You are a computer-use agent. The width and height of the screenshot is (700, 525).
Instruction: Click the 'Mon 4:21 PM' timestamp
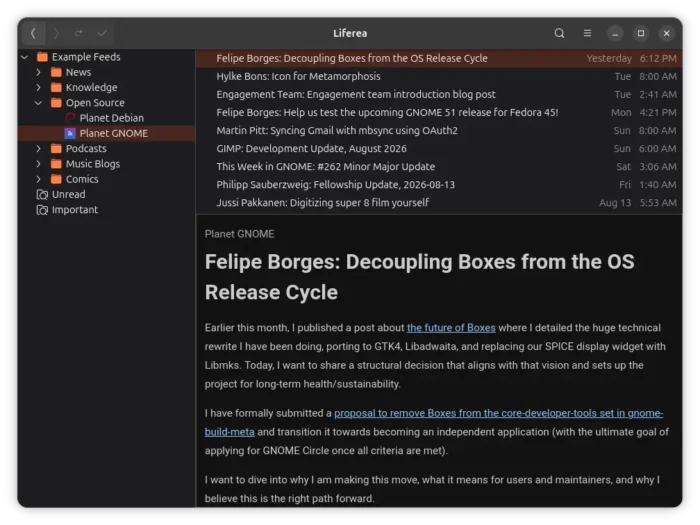click(643, 112)
